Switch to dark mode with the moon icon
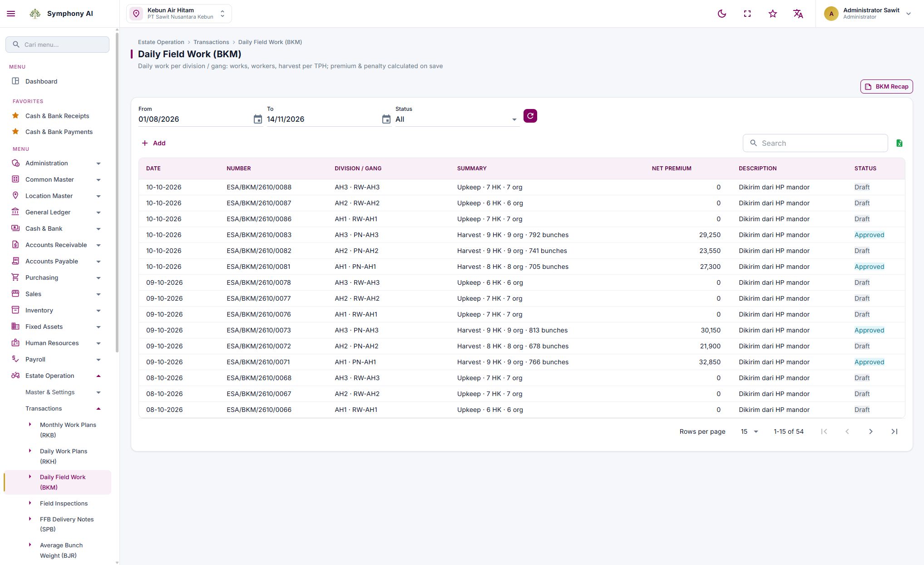Image resolution: width=924 pixels, height=565 pixels. pyautogui.click(x=721, y=14)
